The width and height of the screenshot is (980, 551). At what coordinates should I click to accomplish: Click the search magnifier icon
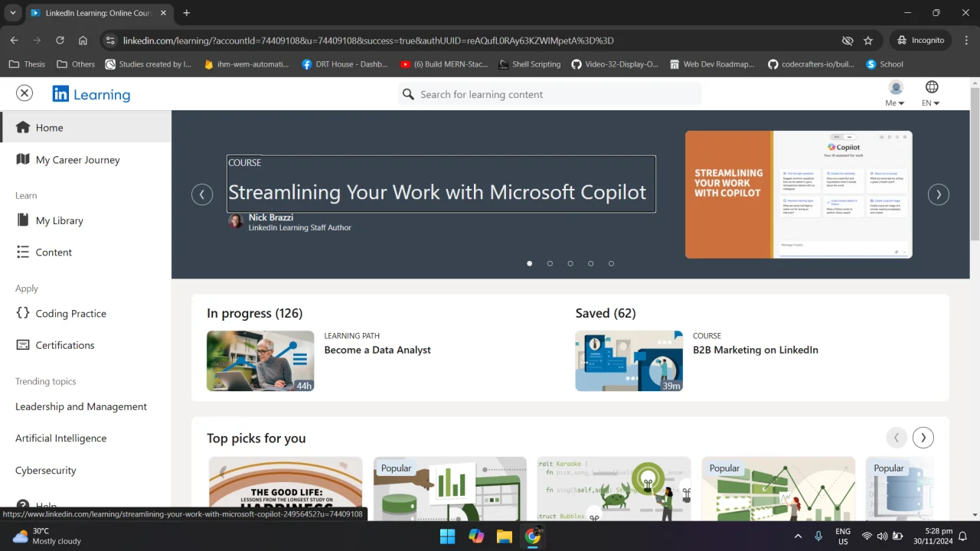pos(408,94)
